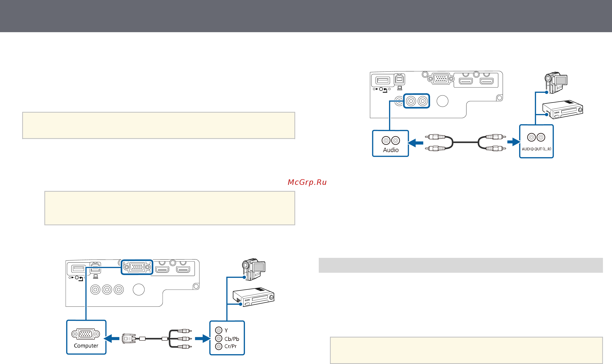The image size is (612, 364).
Task: Click the video deck icon in the Audio diagram
Action: [563, 109]
